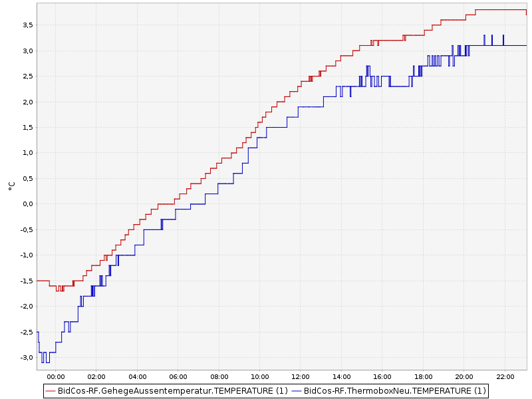Click the 3,5 y-axis tick label
The height and width of the screenshot is (399, 532).
(x=27, y=25)
